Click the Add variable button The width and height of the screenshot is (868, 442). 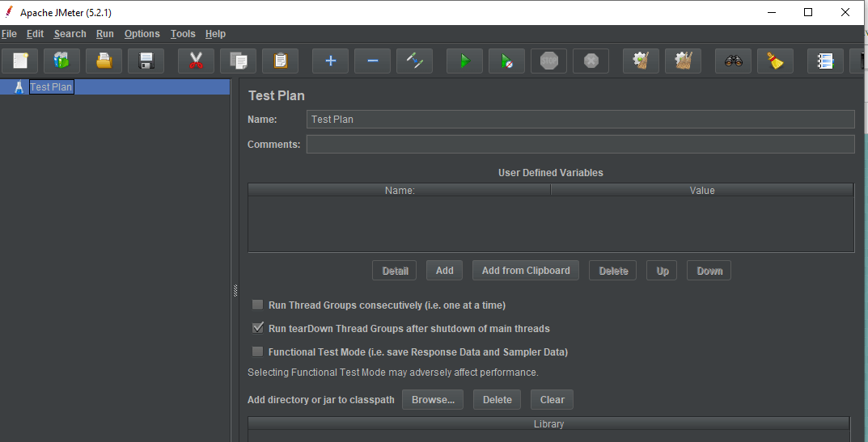tap(445, 271)
